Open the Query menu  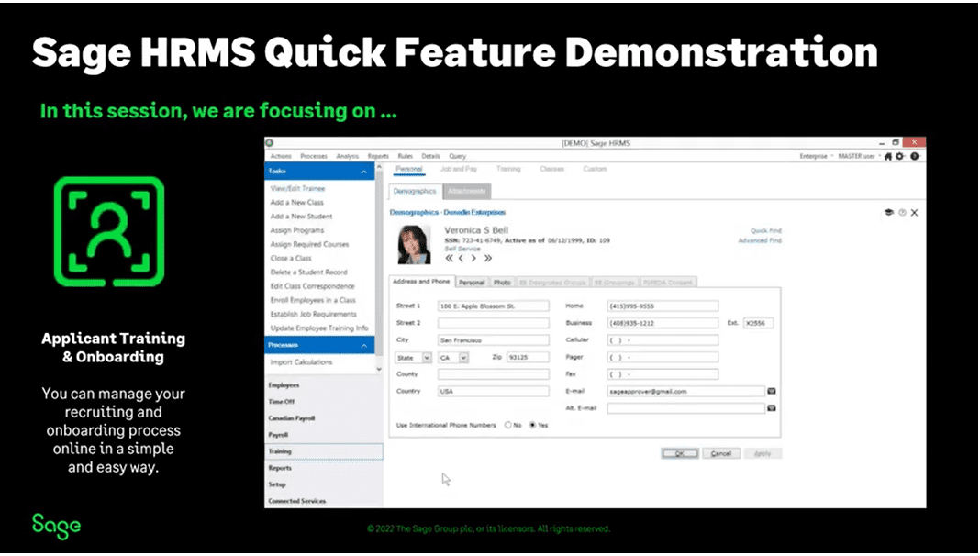pyautogui.click(x=457, y=156)
